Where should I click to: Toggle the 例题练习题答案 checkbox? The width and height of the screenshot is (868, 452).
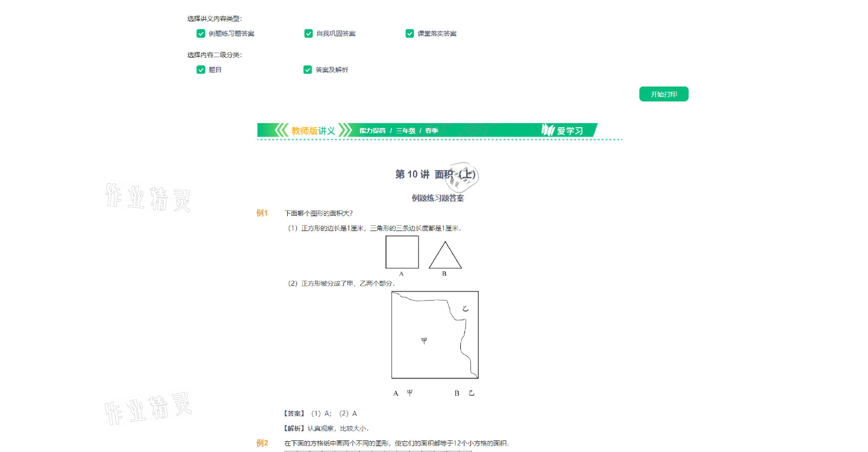[201, 33]
